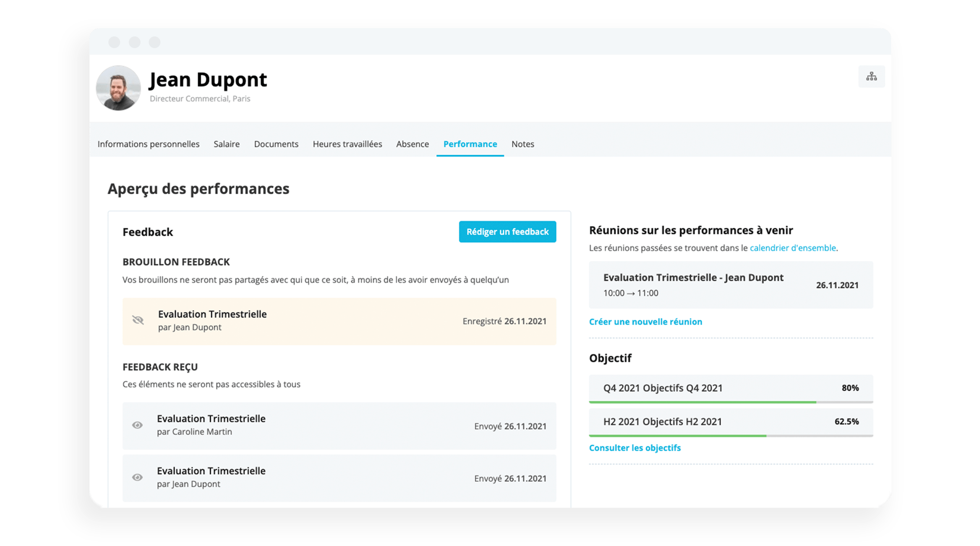The height and width of the screenshot is (546, 980).
Task: Click the org chart icon top right
Action: click(x=872, y=76)
